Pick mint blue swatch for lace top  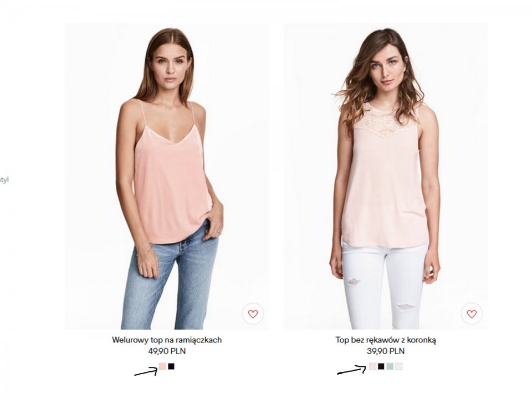pyautogui.click(x=390, y=366)
